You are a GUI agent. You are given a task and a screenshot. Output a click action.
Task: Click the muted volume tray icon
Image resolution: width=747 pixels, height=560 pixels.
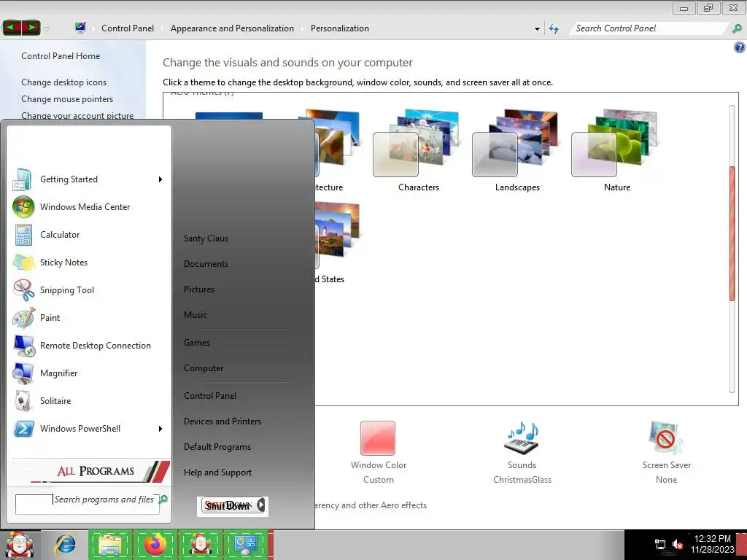tap(678, 544)
